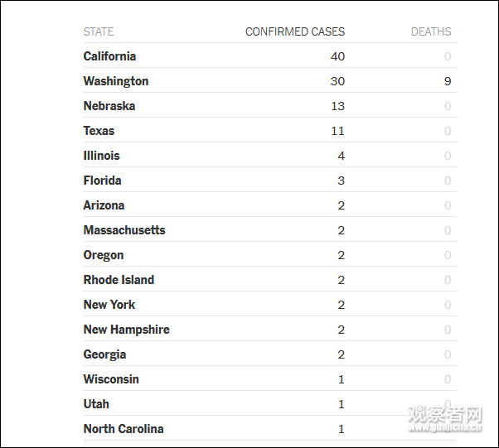Click the Arizona row label
This screenshot has width=499, height=448.
(104, 205)
